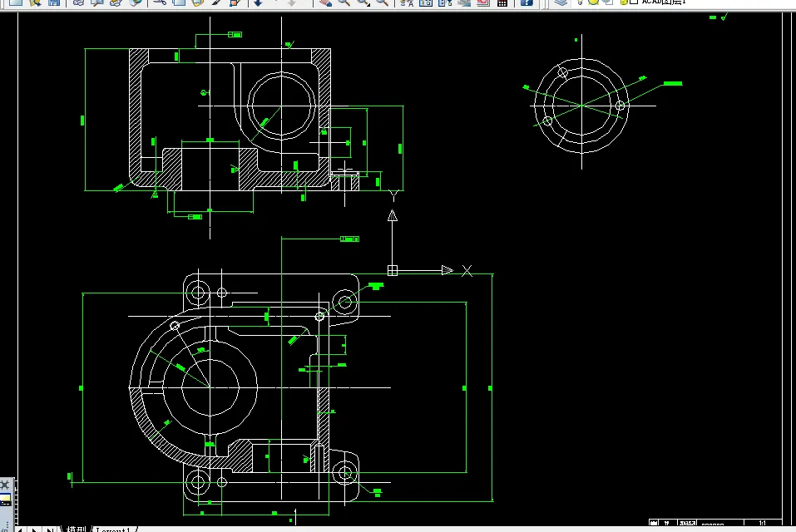Open the ACAD图层1 layer dropdown
Screen dimensions: 796x532
click(664, 2)
